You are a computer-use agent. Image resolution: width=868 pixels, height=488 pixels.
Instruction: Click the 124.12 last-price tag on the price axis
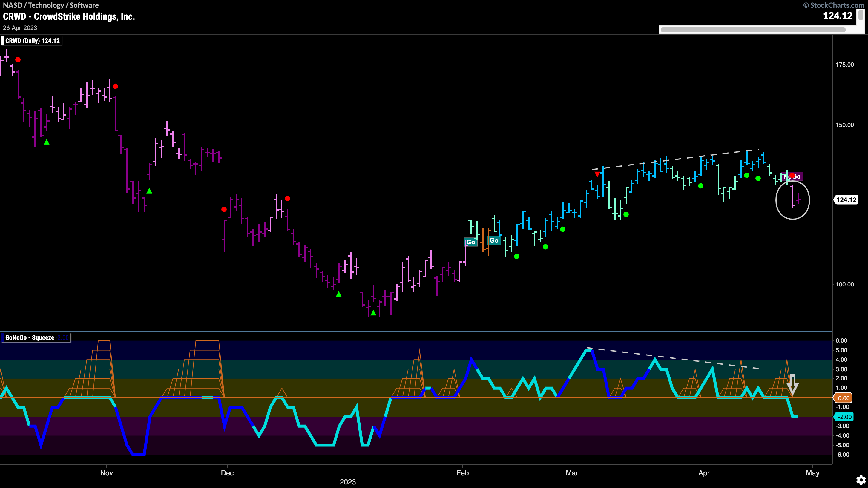pyautogui.click(x=846, y=200)
